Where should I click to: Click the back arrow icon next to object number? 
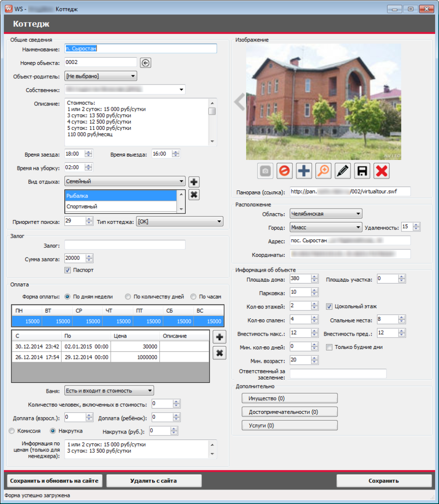coord(145,63)
